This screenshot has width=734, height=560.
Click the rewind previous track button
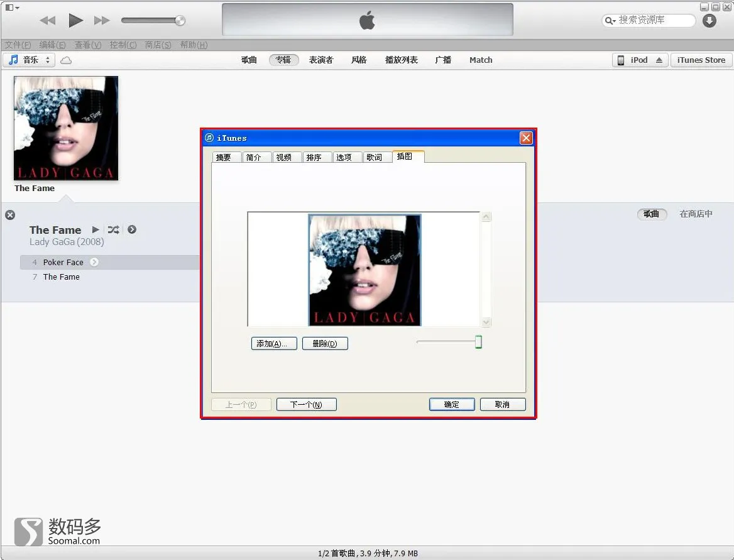[48, 20]
